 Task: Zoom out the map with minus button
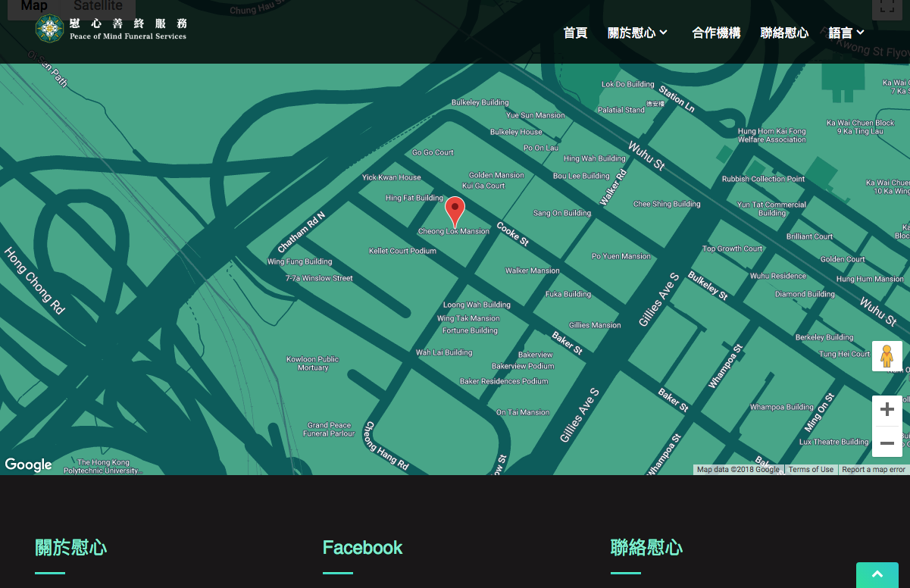tap(887, 443)
